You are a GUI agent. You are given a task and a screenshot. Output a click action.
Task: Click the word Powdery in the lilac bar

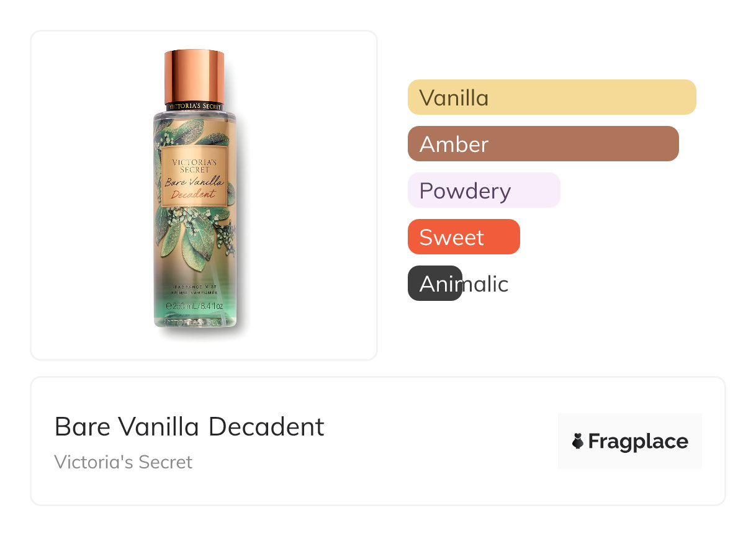coord(465,190)
